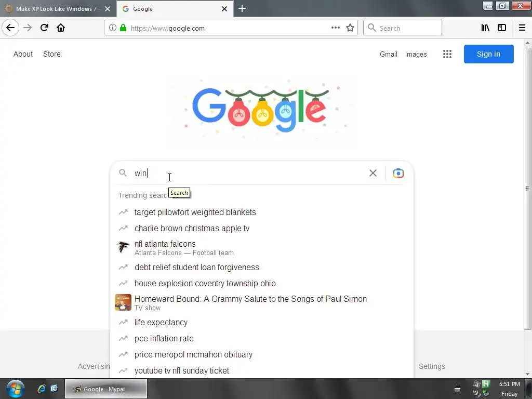Visit the Store link
The image size is (532, 399).
tap(52, 54)
